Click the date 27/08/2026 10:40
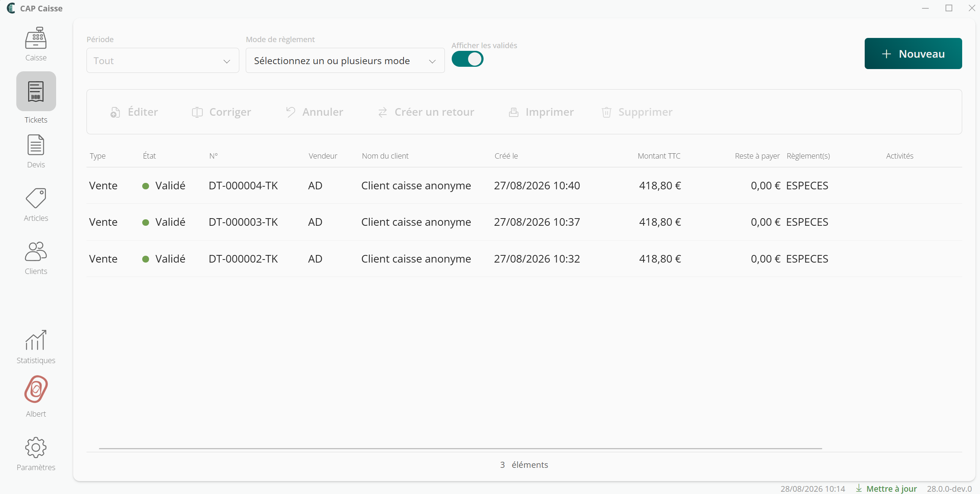 (x=537, y=186)
